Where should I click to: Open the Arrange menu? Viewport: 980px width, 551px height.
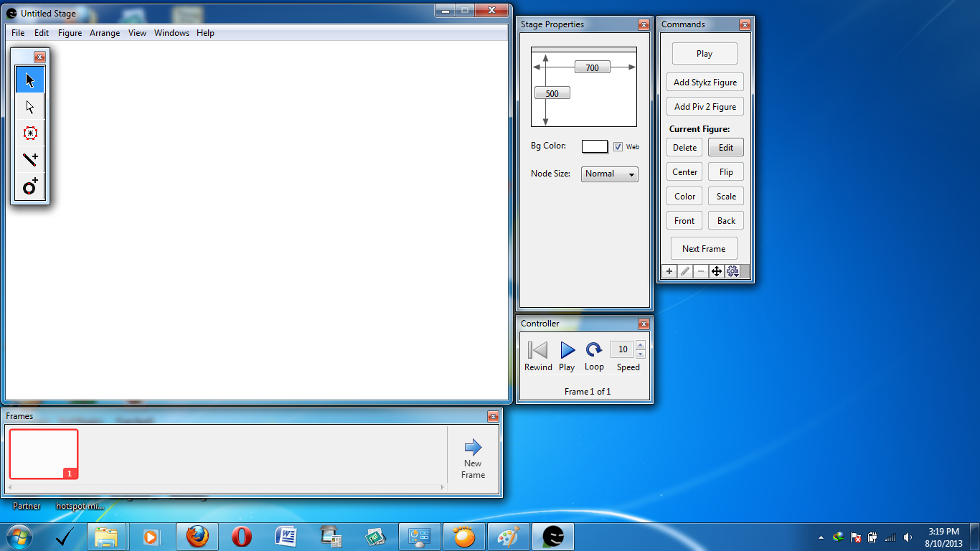105,33
